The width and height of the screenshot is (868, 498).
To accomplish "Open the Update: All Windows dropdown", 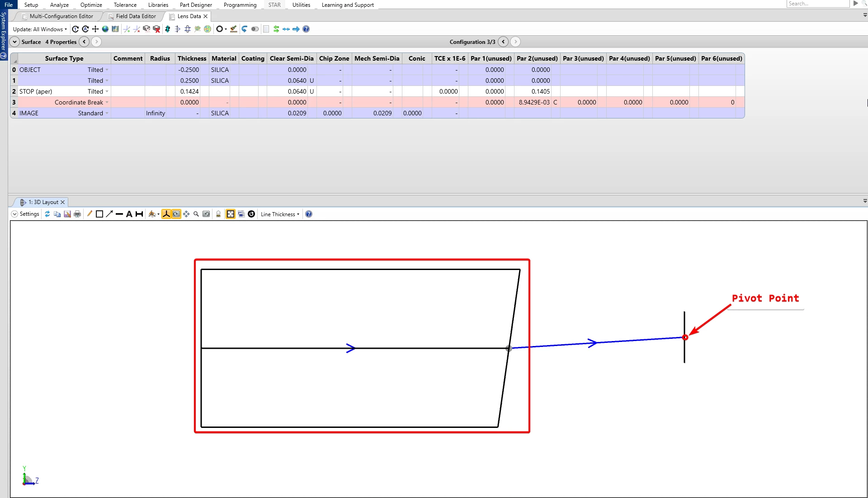I will pos(40,29).
